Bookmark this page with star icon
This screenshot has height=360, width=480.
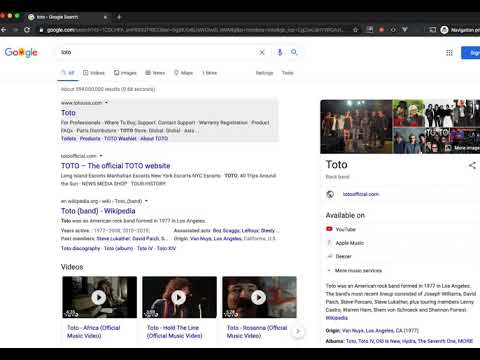pos(356,30)
